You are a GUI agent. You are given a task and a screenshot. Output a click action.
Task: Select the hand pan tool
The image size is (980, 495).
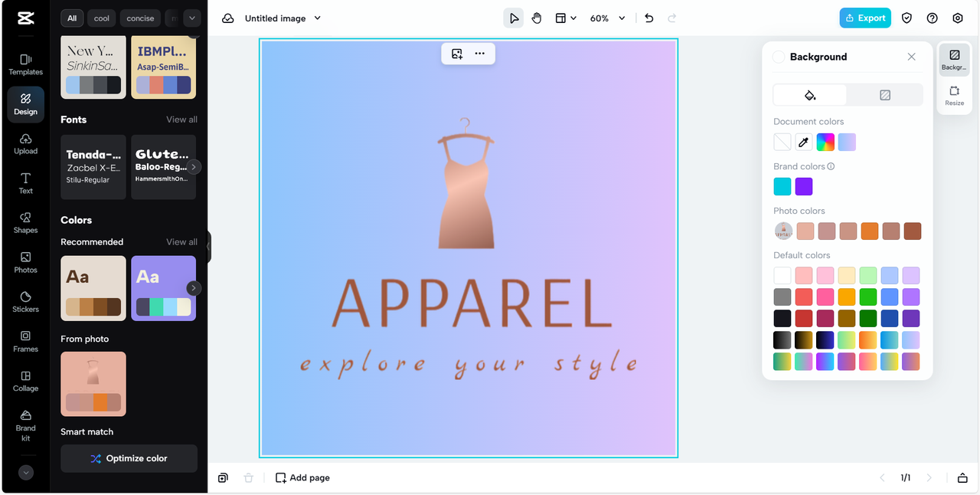pos(537,18)
